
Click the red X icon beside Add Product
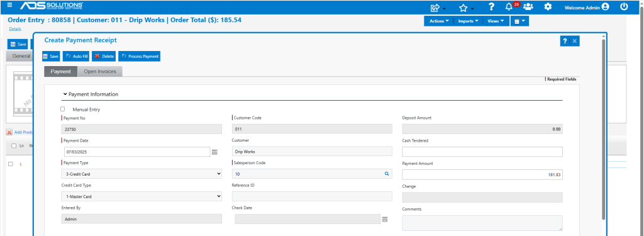pyautogui.click(x=9, y=132)
